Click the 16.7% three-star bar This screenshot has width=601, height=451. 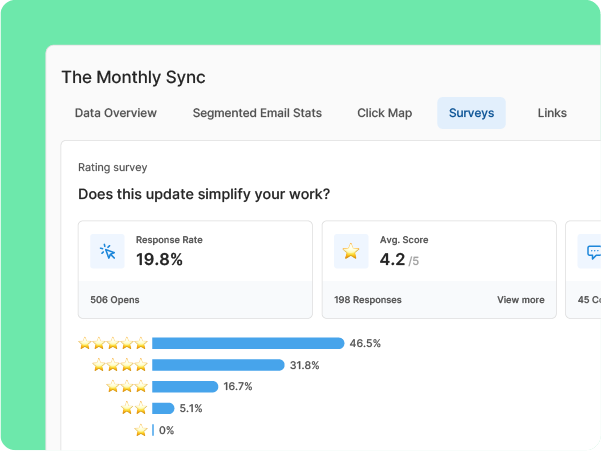[x=185, y=386]
